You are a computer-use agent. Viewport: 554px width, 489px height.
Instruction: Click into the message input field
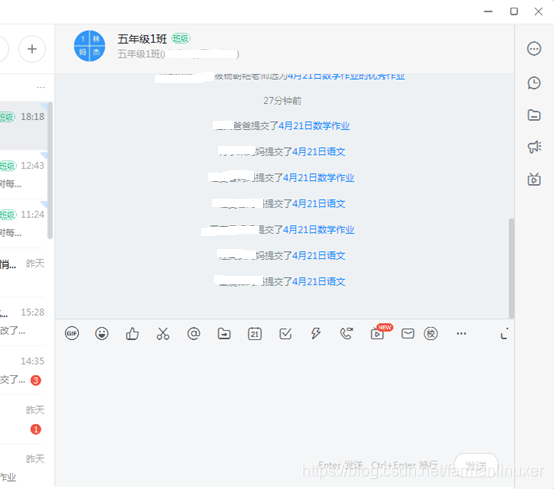(x=284, y=397)
